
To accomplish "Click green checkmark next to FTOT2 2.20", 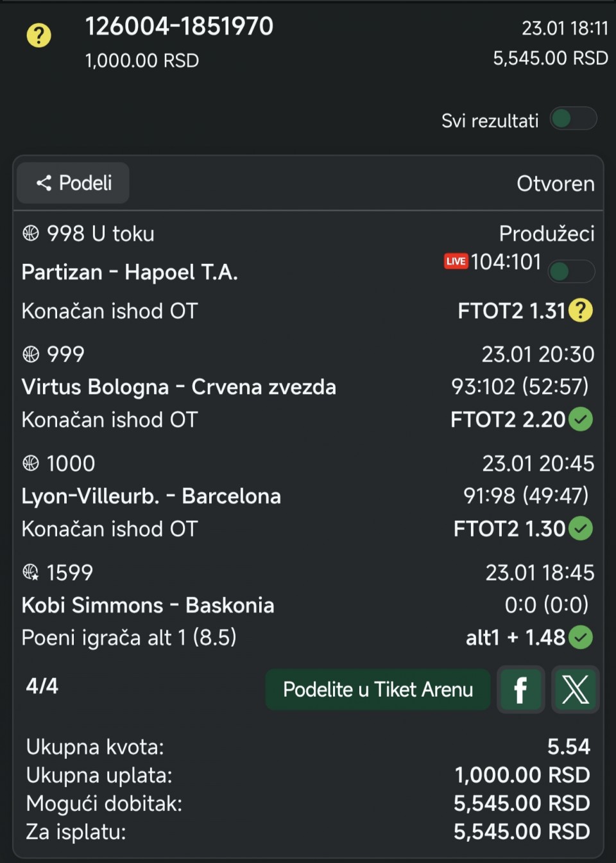I will [x=581, y=420].
